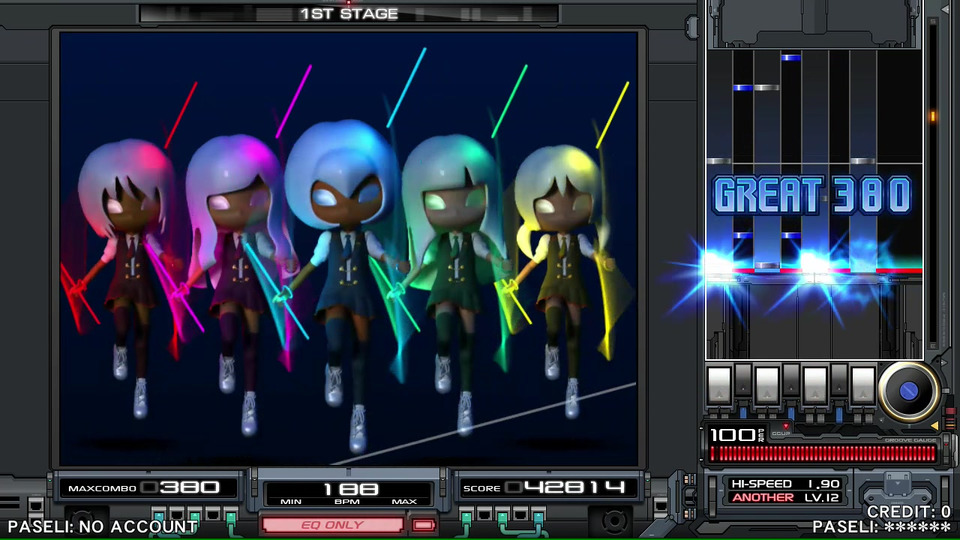The height and width of the screenshot is (540, 960).
Task: Click the 1ST STAGE banner
Action: pyautogui.click(x=349, y=14)
